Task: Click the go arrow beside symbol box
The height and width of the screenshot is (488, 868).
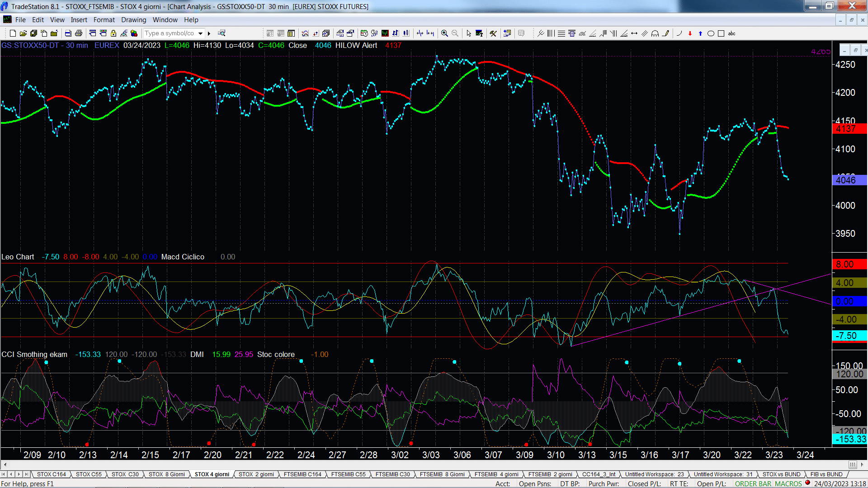Action: [x=209, y=33]
